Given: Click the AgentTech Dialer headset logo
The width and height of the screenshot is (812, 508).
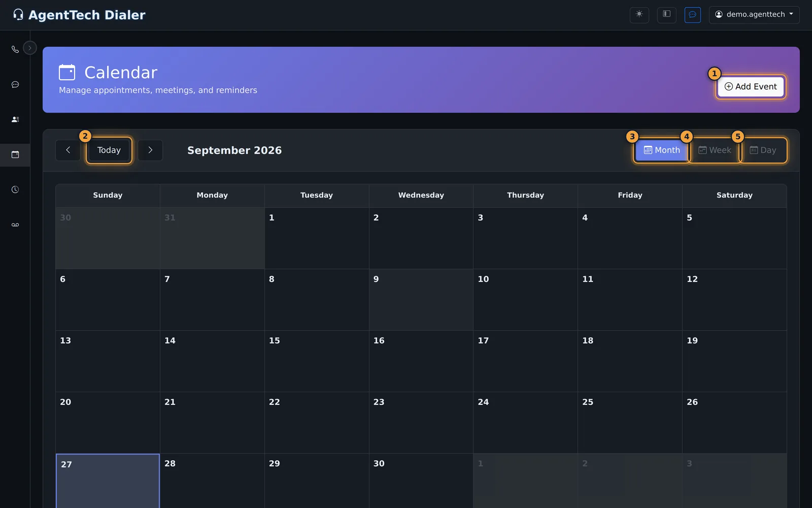Looking at the screenshot, I should pyautogui.click(x=18, y=15).
